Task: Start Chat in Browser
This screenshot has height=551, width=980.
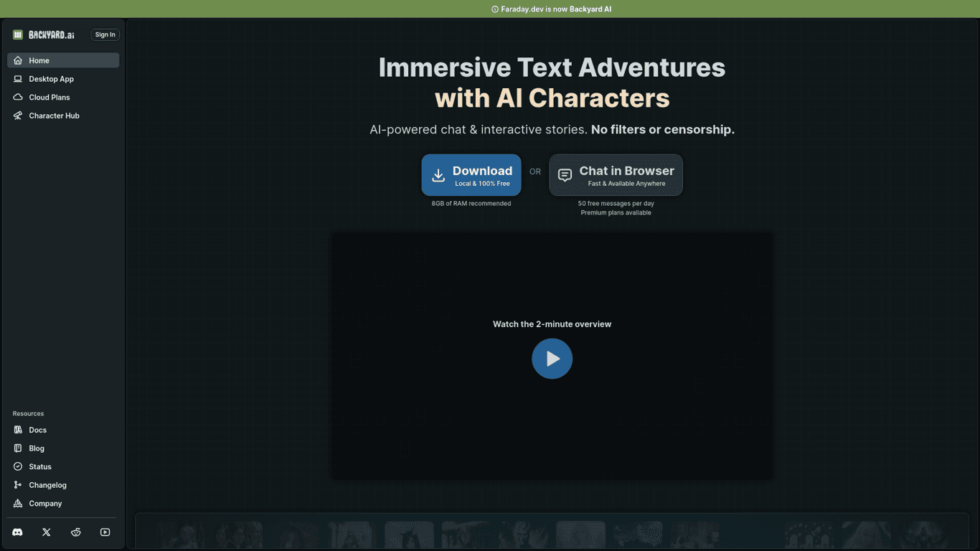Action: (616, 175)
